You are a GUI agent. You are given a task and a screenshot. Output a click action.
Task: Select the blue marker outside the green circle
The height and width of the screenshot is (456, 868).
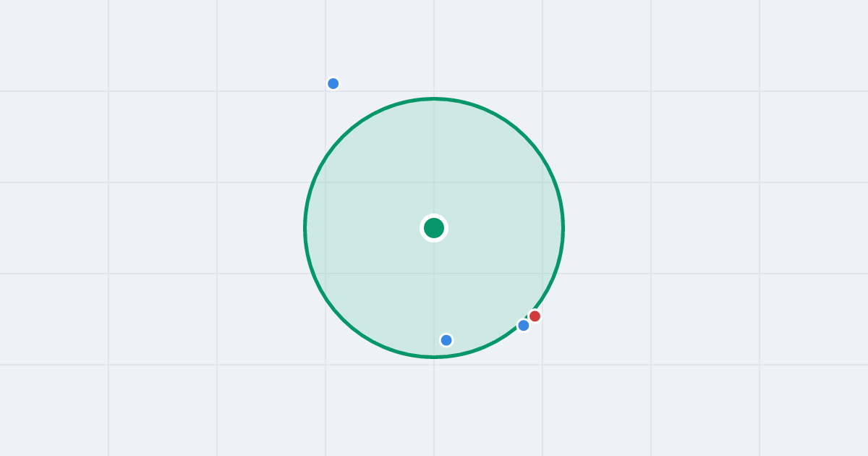333,83
